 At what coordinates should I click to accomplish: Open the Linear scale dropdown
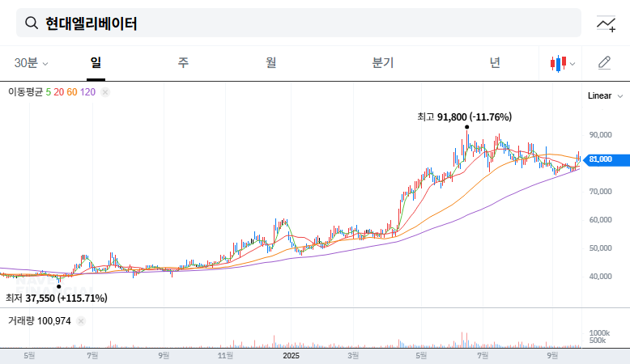tap(605, 96)
